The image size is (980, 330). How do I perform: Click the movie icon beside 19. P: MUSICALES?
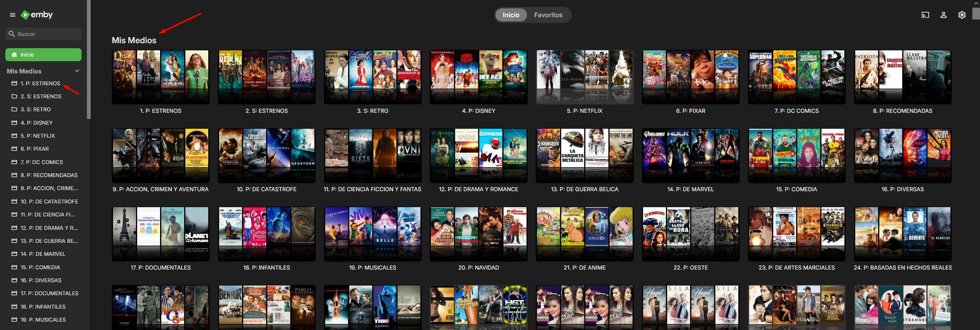[x=14, y=320]
